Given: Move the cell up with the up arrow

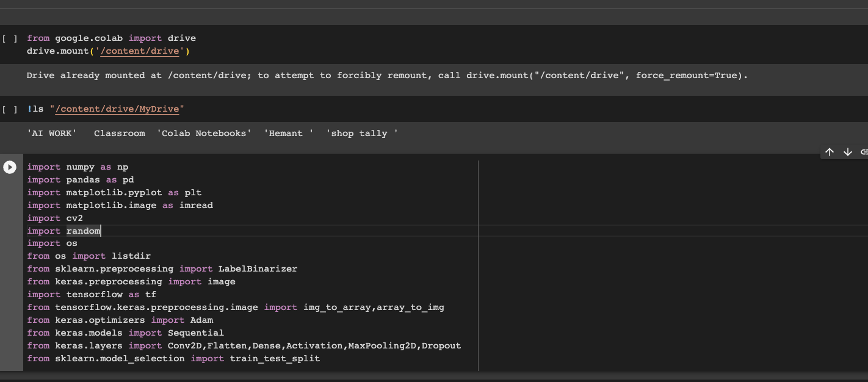Looking at the screenshot, I should pos(829,152).
